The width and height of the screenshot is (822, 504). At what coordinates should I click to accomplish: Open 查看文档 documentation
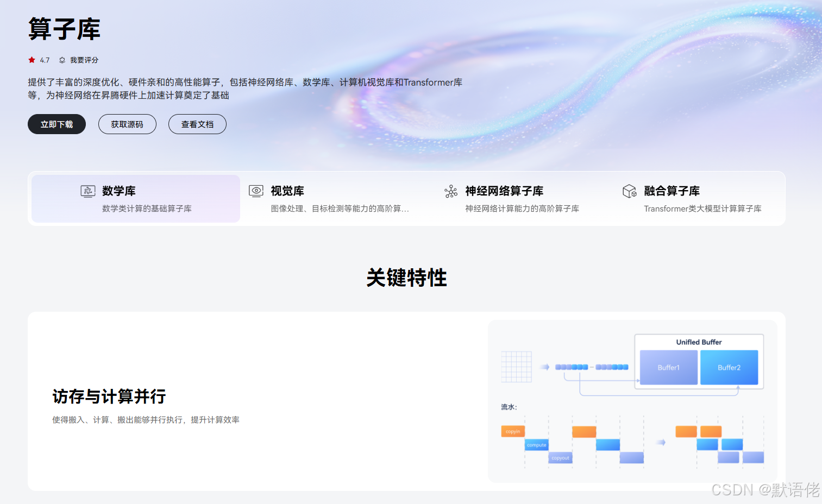pos(197,124)
